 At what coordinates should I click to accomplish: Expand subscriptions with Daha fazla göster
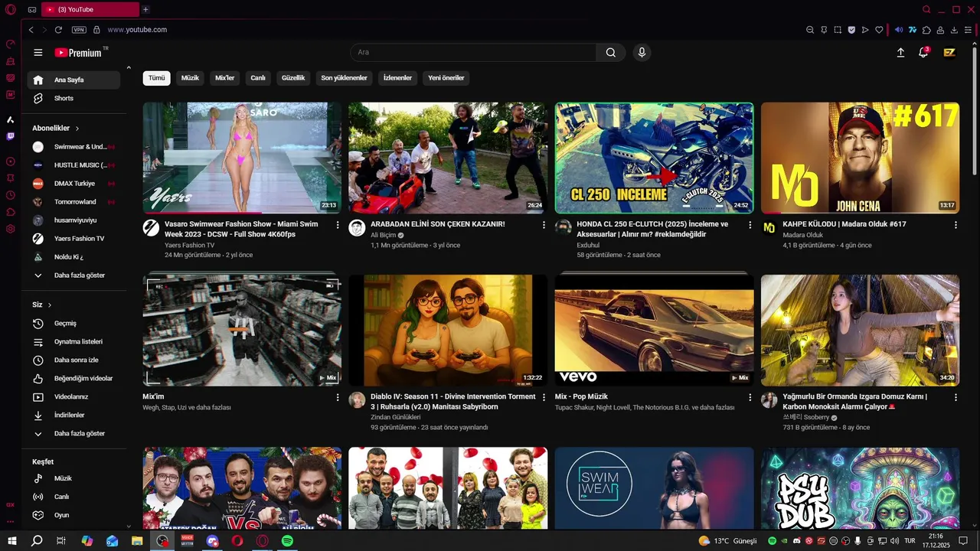pyautogui.click(x=73, y=275)
